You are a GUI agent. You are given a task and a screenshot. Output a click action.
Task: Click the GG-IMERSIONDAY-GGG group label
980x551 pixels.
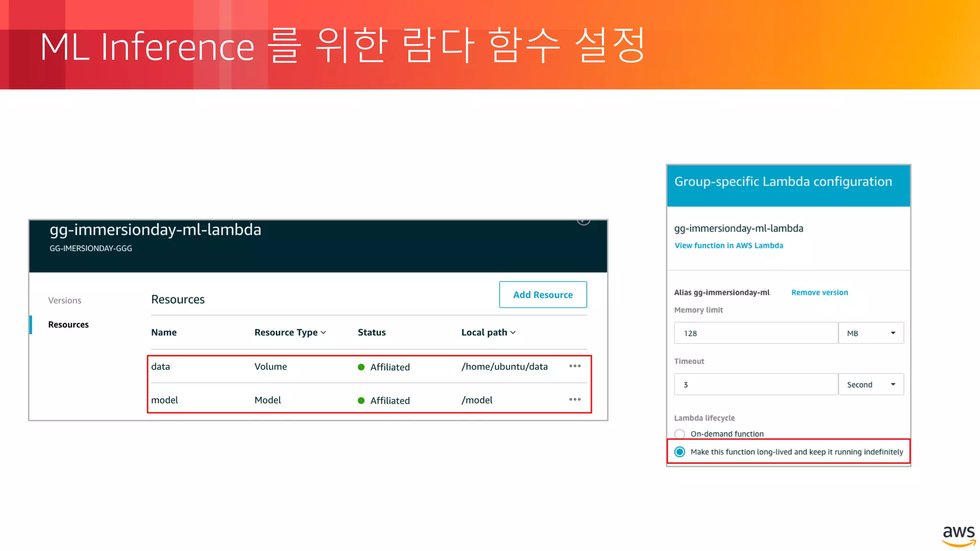90,248
